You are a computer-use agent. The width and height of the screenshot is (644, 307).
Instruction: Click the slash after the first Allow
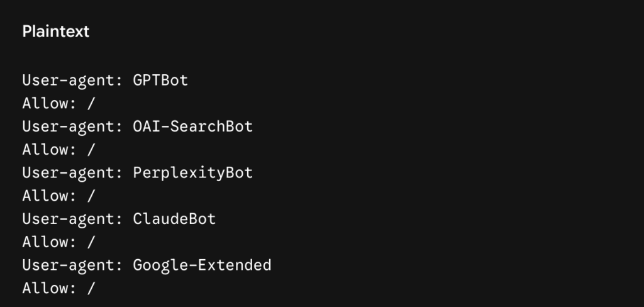pos(91,104)
